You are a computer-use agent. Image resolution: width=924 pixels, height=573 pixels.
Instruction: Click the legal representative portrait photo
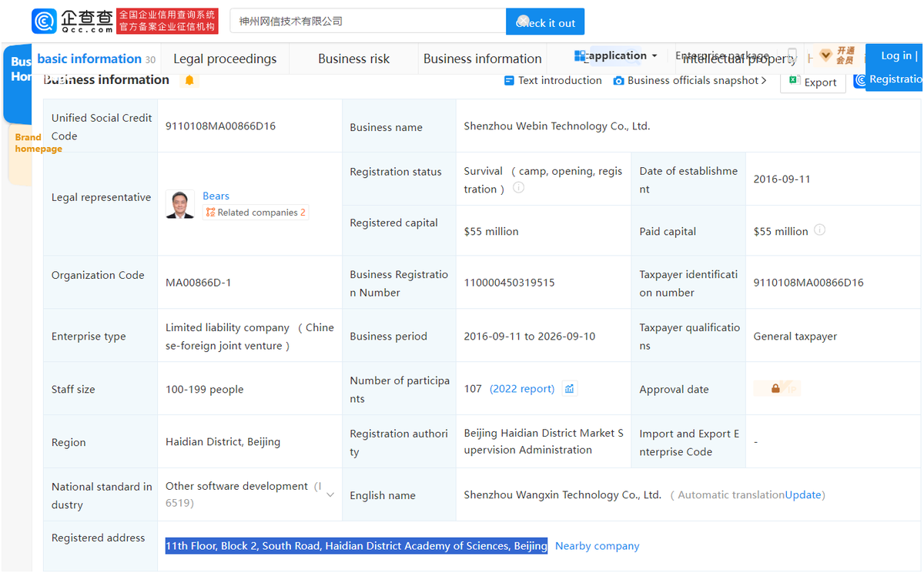pyautogui.click(x=180, y=205)
